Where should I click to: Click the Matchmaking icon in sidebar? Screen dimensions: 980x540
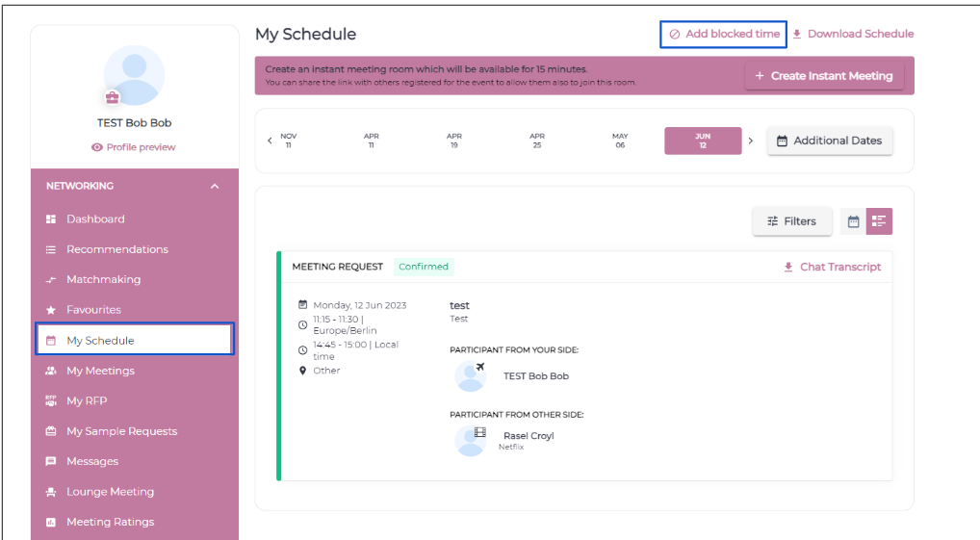coord(51,280)
